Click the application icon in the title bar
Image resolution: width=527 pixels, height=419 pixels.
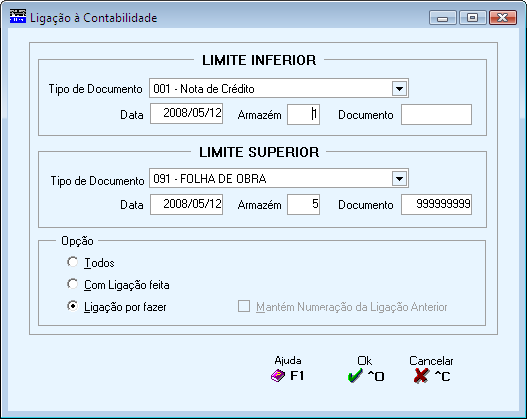(18, 16)
